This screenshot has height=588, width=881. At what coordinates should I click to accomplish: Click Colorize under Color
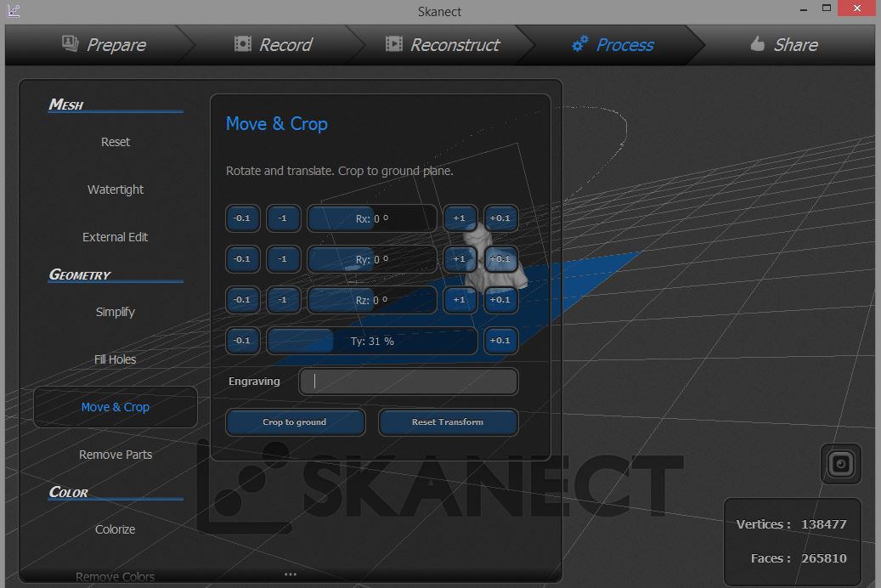pyautogui.click(x=116, y=529)
